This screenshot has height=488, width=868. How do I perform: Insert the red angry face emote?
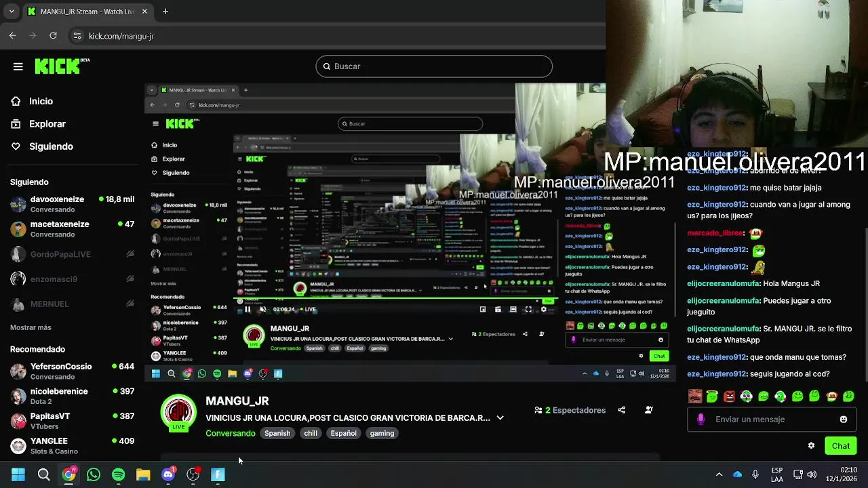729,396
